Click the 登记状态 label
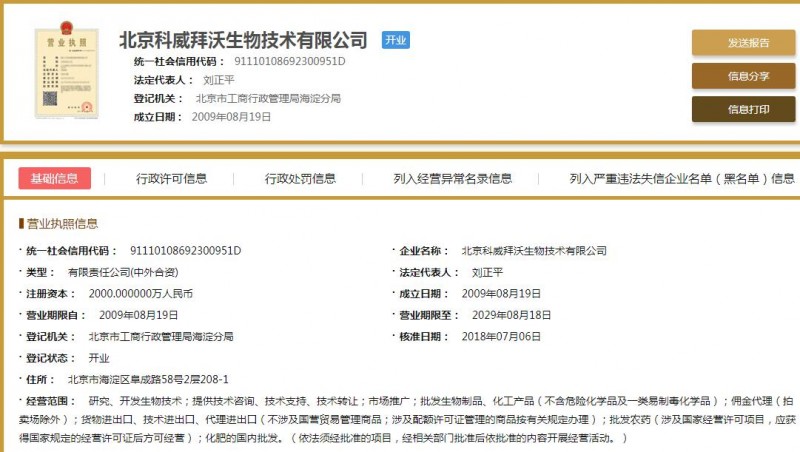 click(x=51, y=358)
